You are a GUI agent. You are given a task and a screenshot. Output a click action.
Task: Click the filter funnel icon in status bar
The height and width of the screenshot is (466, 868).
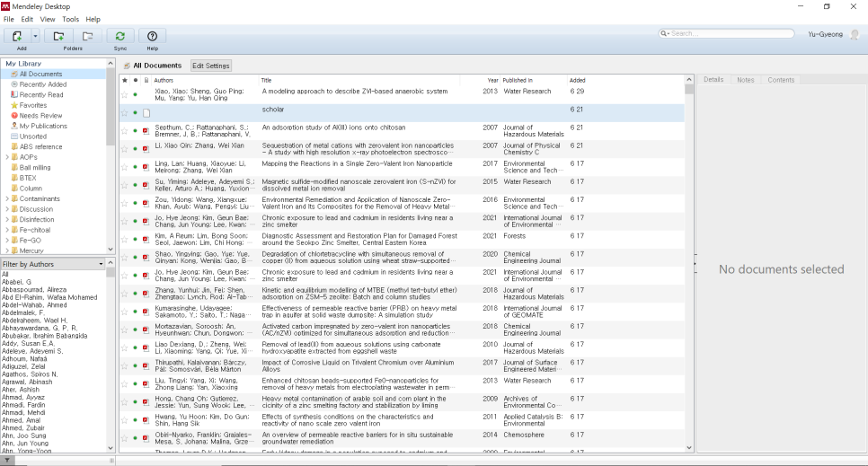click(7, 461)
